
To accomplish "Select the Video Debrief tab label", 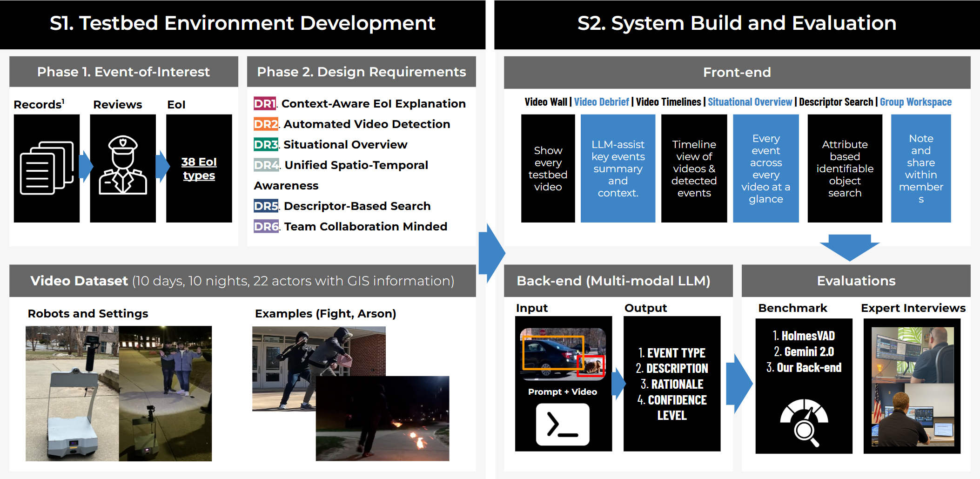I will (x=601, y=102).
